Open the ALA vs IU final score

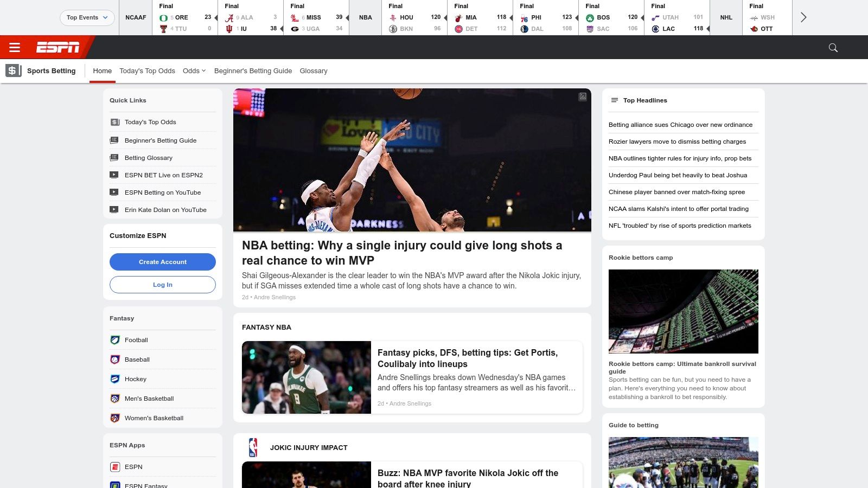coord(251,18)
